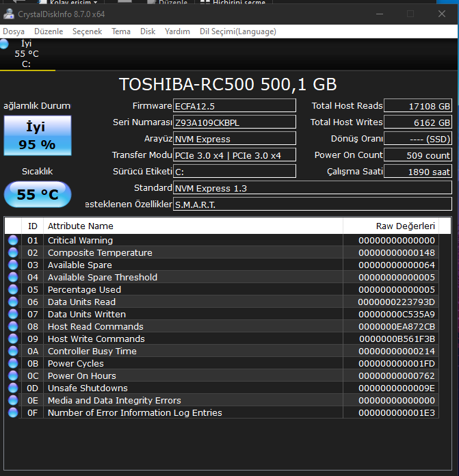Click the serial number field Z93A109CKBPL
Image resolution: width=459 pixels, height=476 pixels.
(235, 122)
